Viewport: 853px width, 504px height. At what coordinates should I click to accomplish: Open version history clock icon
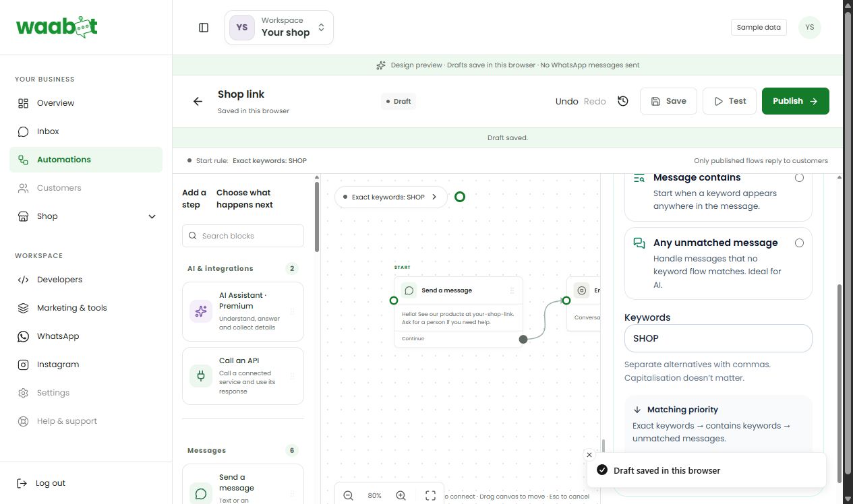[x=623, y=101]
